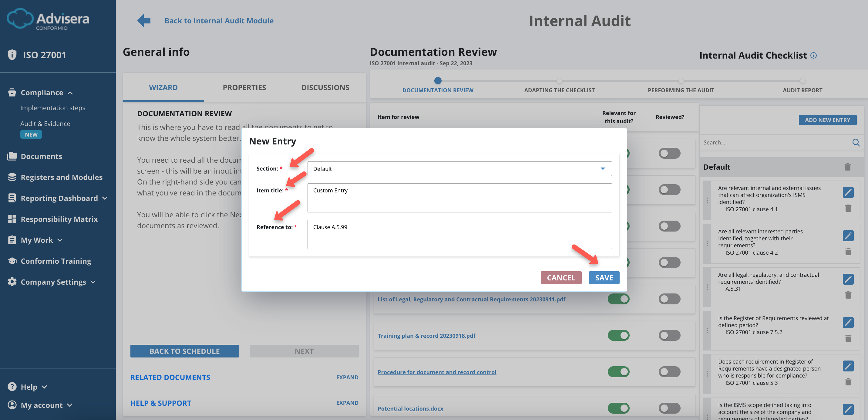Toggle relevance off for Procedure for document and record control
This screenshot has width=868, height=420.
[618, 371]
